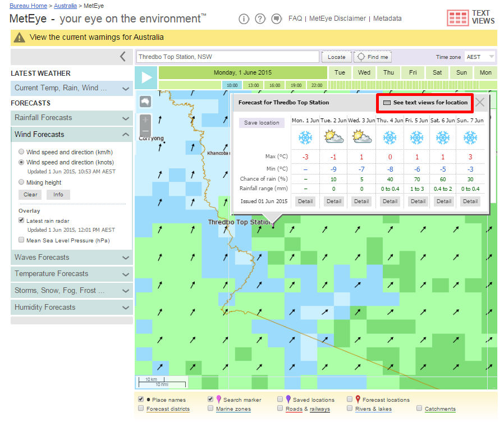
Task: Select the Tue day tab
Action: coord(340,72)
